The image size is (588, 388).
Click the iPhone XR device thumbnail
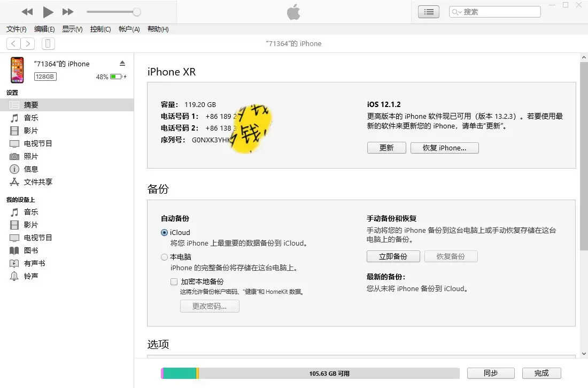(17, 70)
